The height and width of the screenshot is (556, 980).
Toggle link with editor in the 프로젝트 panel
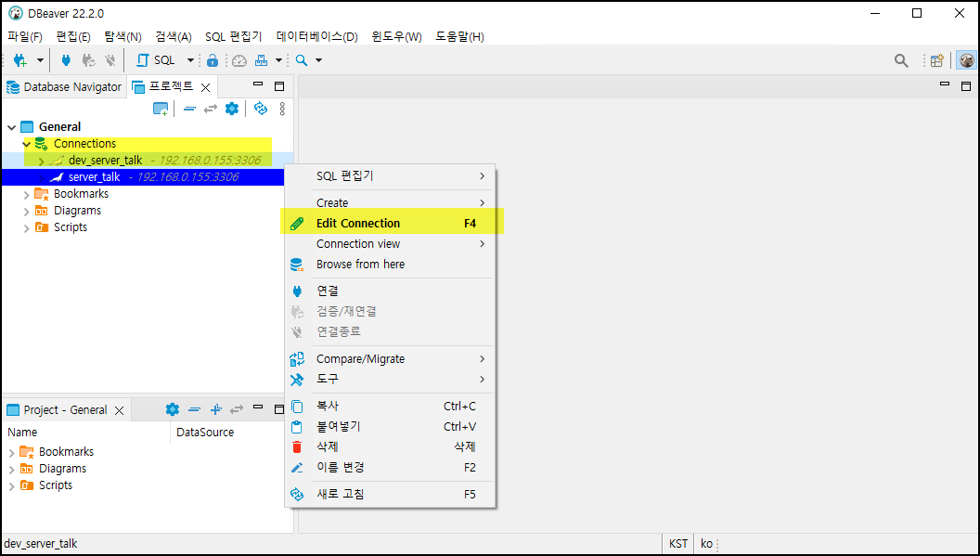pos(211,109)
